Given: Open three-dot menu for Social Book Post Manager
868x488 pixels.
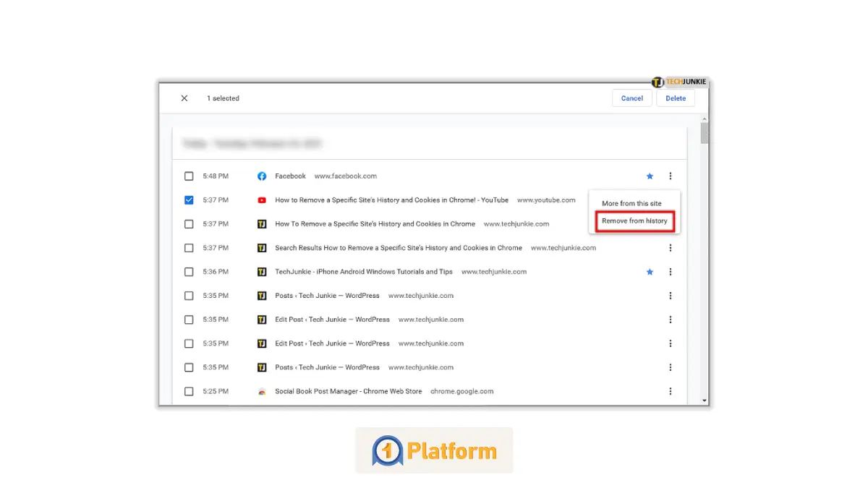Looking at the screenshot, I should coord(671,392).
